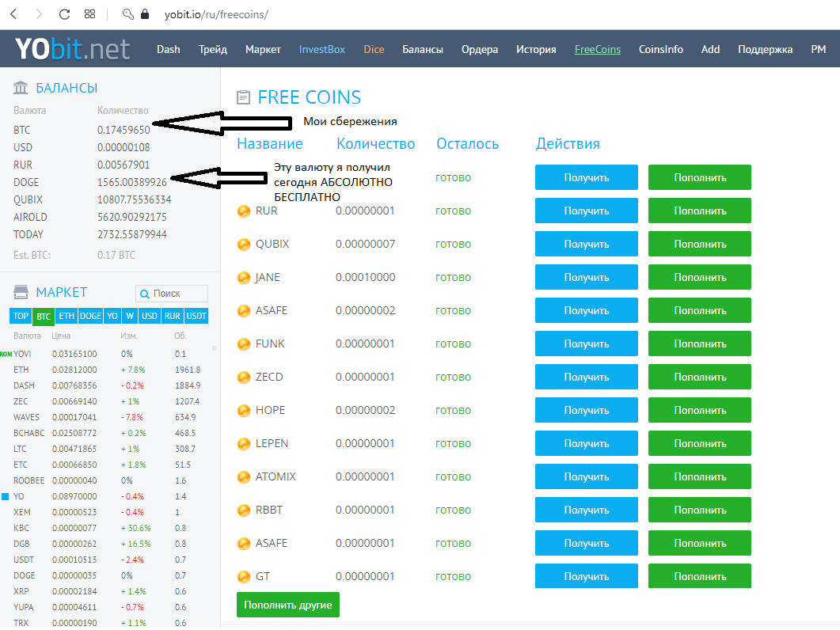Click the coin icon next to LEPEN
The width and height of the screenshot is (840, 630).
tap(244, 443)
